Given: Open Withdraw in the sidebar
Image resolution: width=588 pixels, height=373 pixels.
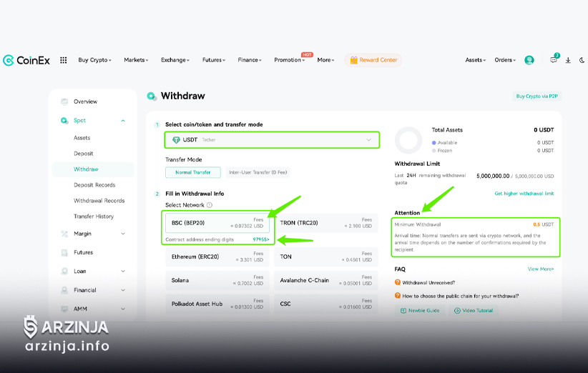Looking at the screenshot, I should (93, 169).
